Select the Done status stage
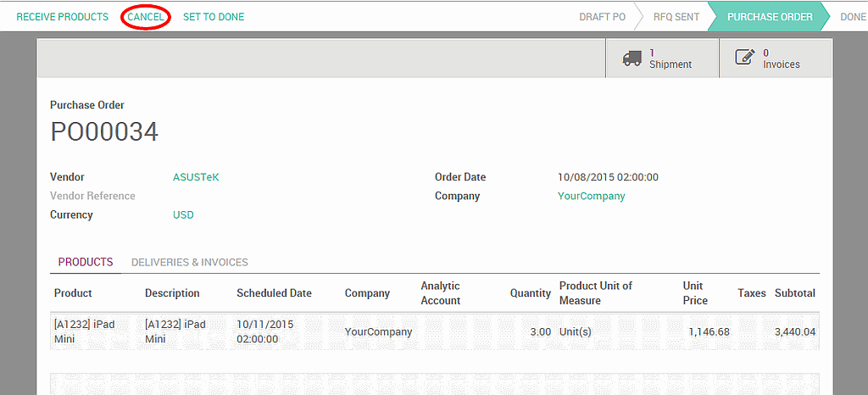Screen dimensions: 868x395 [852, 17]
